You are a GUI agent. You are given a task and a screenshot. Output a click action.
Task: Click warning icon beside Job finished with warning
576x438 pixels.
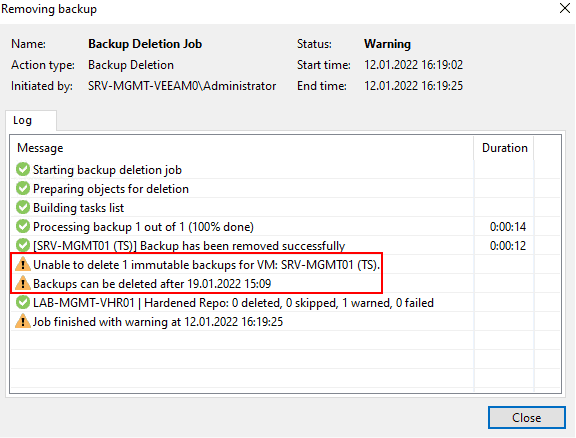[x=23, y=322]
